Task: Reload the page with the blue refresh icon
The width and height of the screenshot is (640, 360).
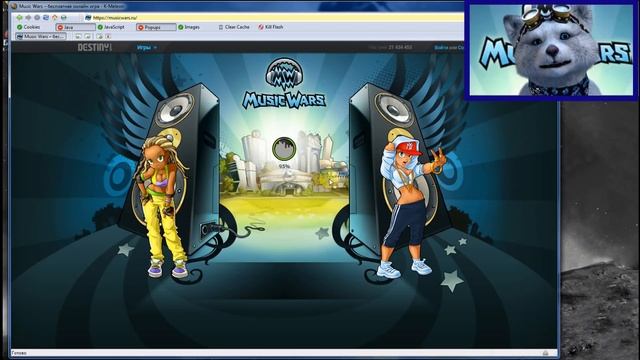Action: pyautogui.click(x=46, y=18)
